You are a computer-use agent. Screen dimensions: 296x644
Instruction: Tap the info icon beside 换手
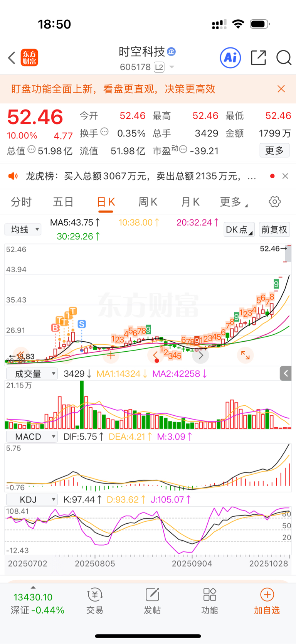click(104, 132)
